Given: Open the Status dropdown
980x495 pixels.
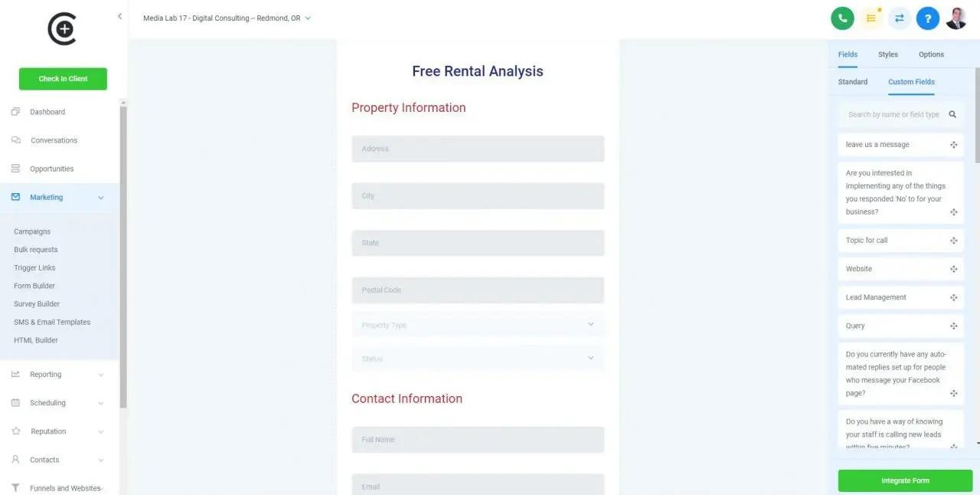Looking at the screenshot, I should (478, 359).
